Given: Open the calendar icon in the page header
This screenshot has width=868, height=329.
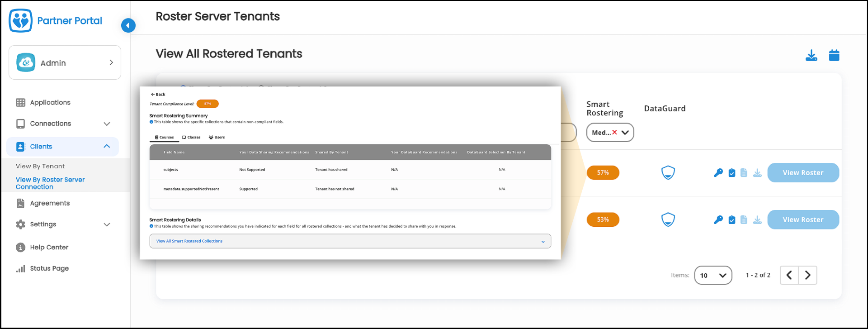Looking at the screenshot, I should pos(834,56).
